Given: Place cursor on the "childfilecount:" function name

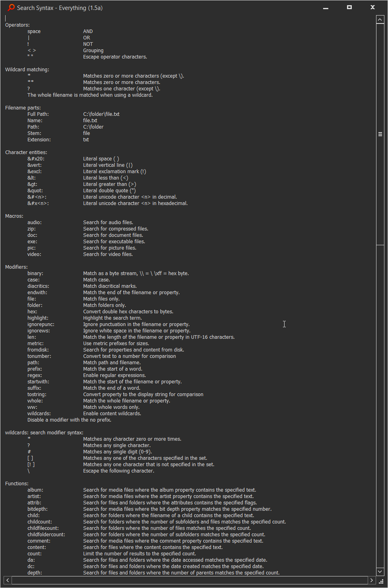Looking at the screenshot, I should coord(43,528).
